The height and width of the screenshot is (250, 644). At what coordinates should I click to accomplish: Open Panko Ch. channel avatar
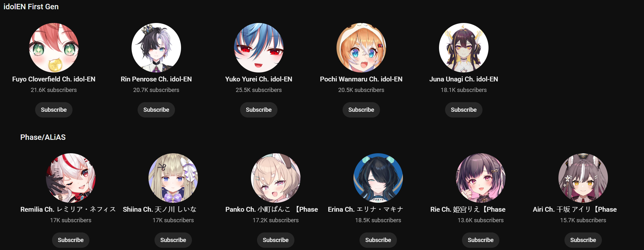pos(276,178)
